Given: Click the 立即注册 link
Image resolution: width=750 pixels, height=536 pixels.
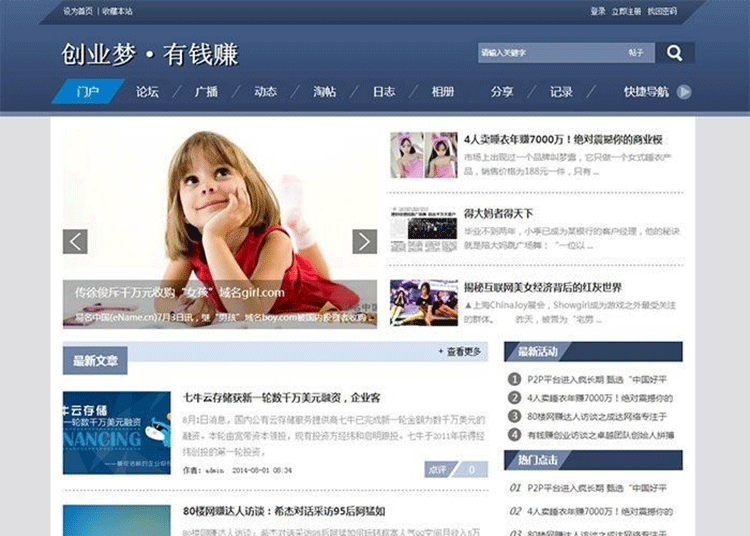Looking at the screenshot, I should [x=626, y=11].
